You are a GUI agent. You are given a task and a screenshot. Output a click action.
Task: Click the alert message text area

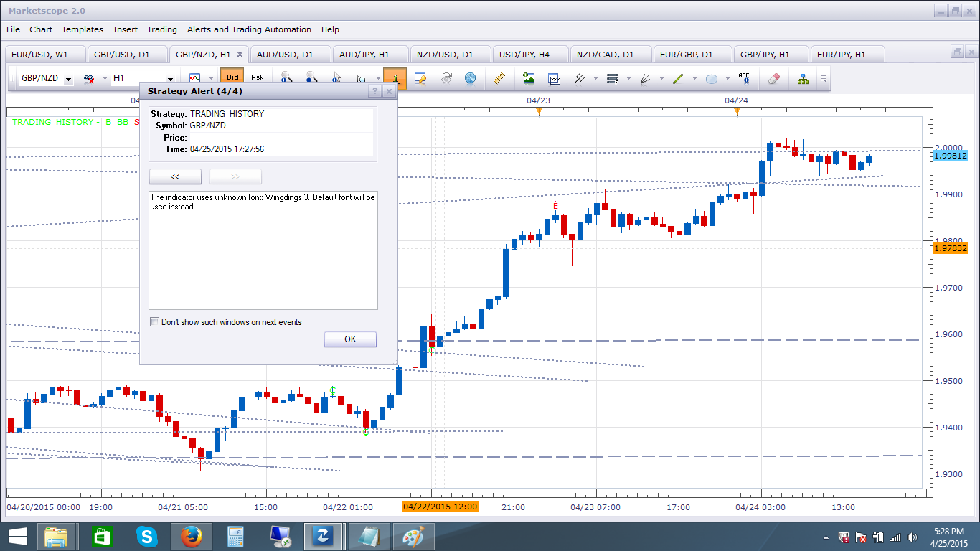pyautogui.click(x=263, y=250)
